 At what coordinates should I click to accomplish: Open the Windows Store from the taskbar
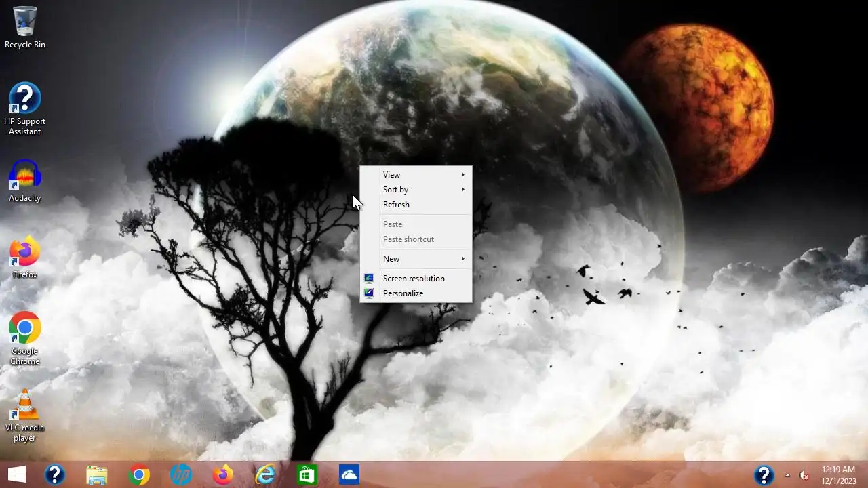pyautogui.click(x=307, y=475)
